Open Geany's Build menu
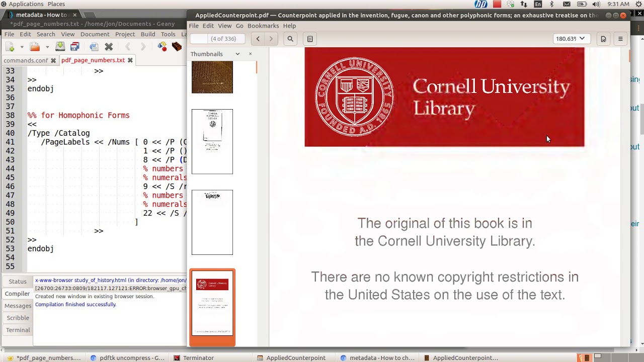Viewport: 644px width, 362px height. [x=148, y=34]
